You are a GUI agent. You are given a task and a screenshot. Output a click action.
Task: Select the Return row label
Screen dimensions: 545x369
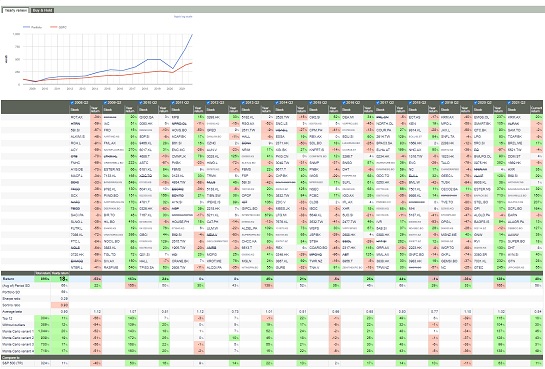(x=7, y=279)
